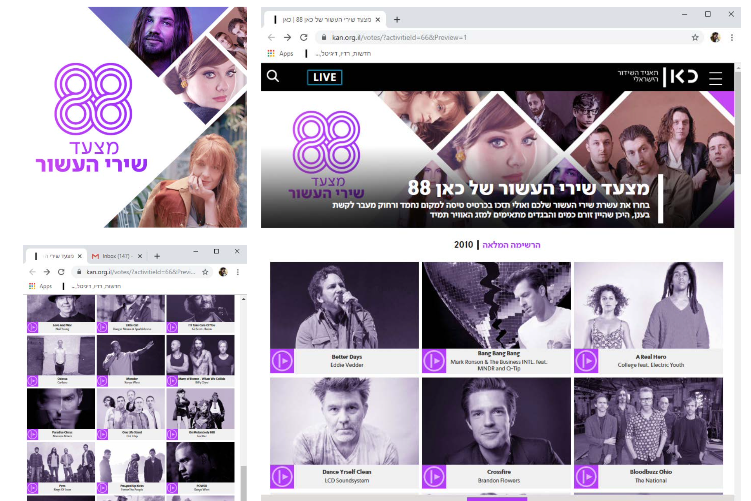This screenshot has height=501, width=751.
Task: Click the scrollbar thumb in the small window
Action: (243, 483)
